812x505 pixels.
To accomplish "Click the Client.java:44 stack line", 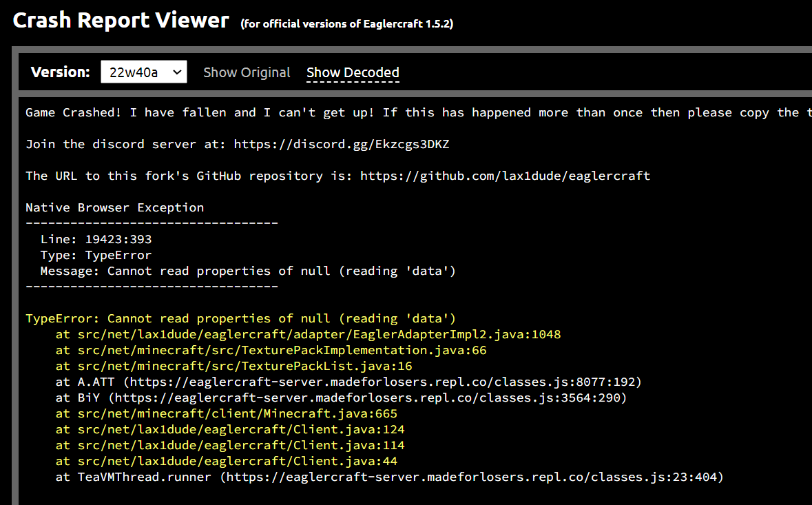I will pyautogui.click(x=227, y=462).
